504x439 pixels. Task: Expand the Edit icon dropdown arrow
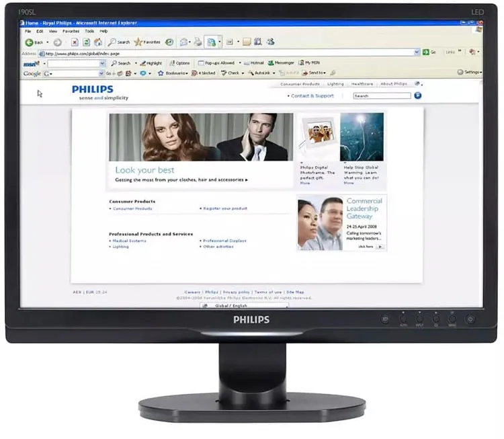coord(220,42)
